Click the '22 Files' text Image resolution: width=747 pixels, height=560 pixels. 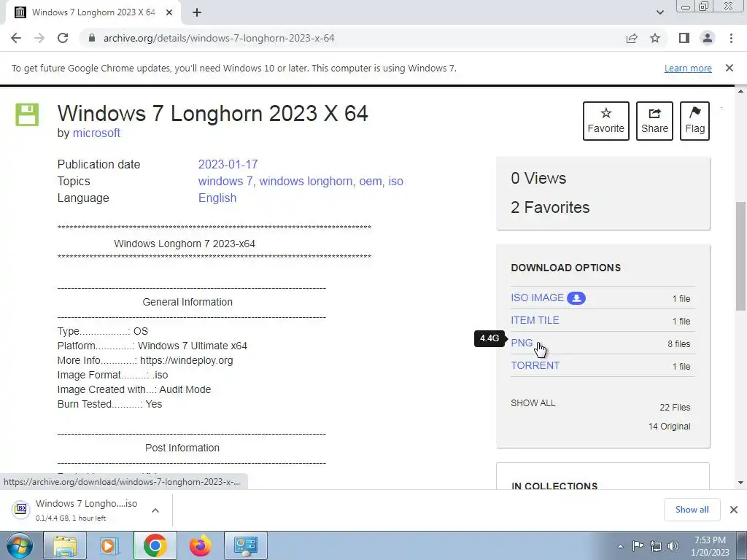pyautogui.click(x=675, y=408)
